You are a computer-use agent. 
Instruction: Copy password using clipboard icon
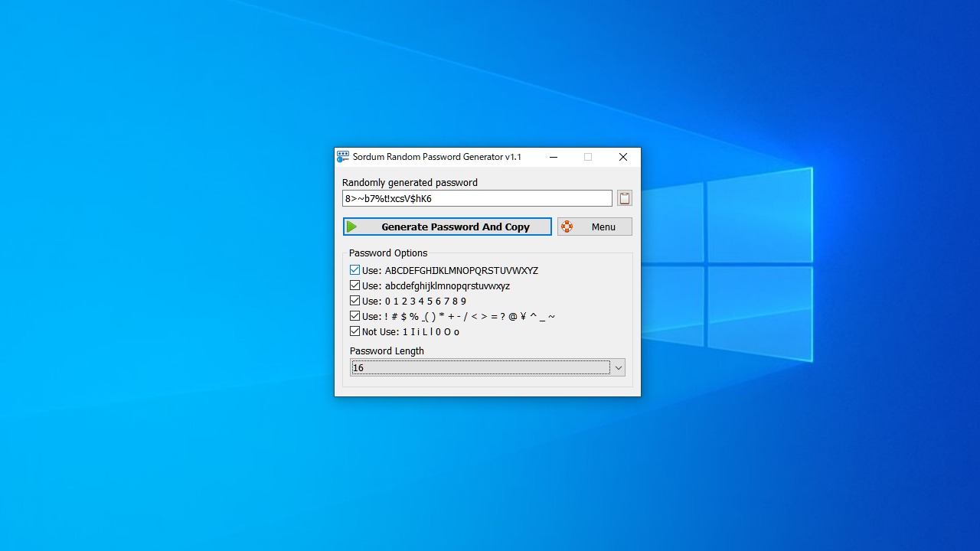[x=625, y=198]
